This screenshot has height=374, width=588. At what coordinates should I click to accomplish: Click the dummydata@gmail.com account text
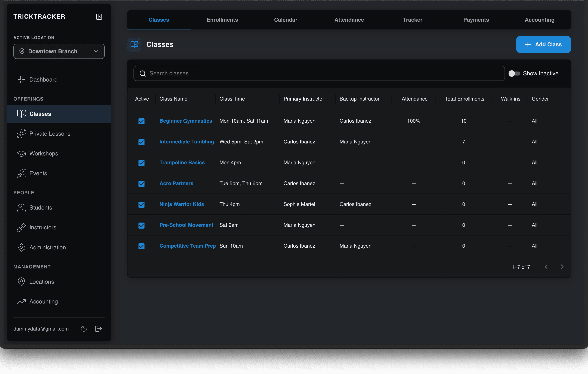pos(41,329)
